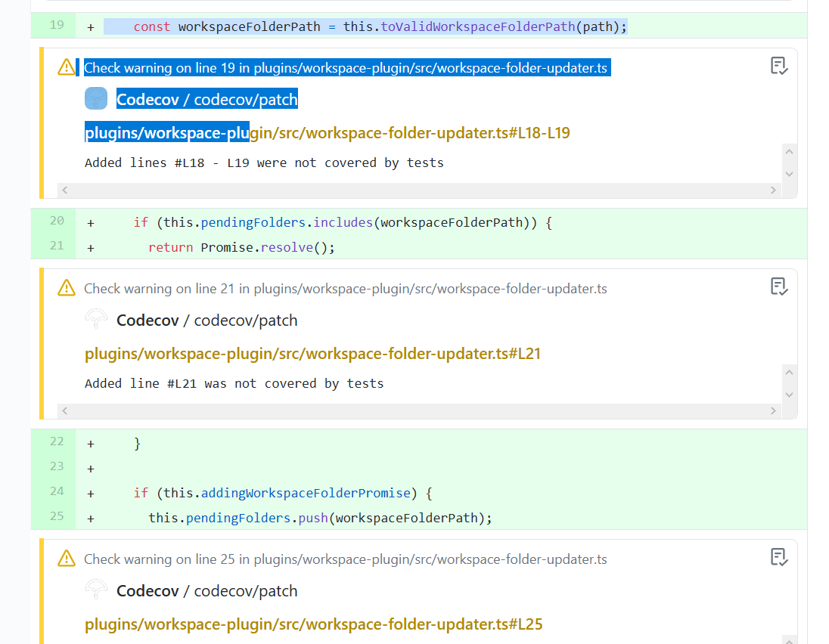Click 'Added line #L21 was not covered' message
The height and width of the screenshot is (644, 829).
pos(234,383)
